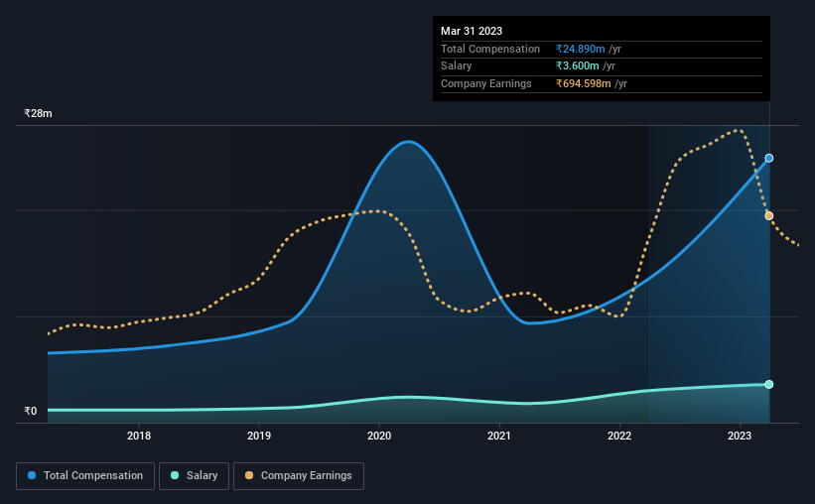Viewport: 815px width, 504px height.
Task: Click the 2020 axis label
Action: tap(379, 436)
